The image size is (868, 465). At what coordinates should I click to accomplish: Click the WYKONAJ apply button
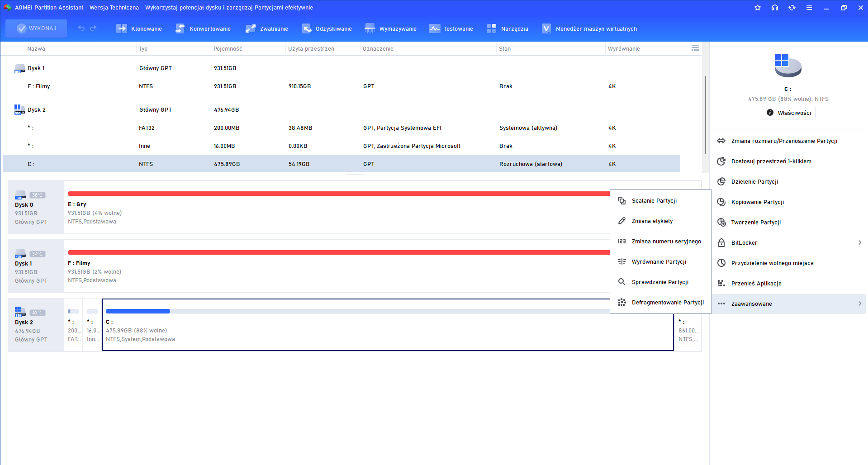coord(36,28)
